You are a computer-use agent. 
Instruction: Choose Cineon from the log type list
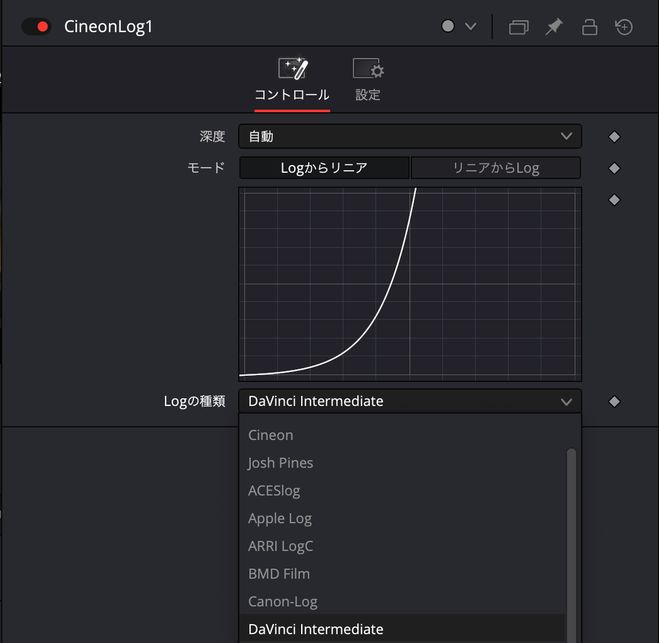pyautogui.click(x=401, y=435)
